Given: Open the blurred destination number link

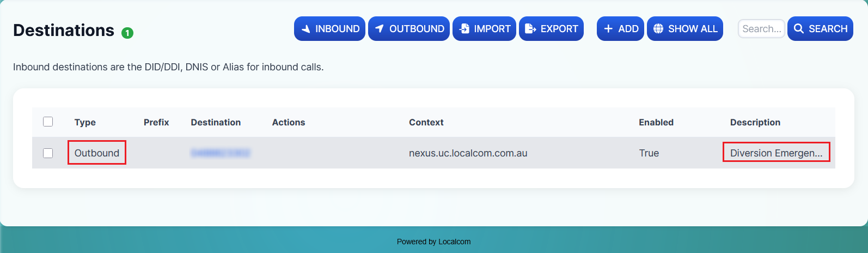Looking at the screenshot, I should click(x=220, y=153).
